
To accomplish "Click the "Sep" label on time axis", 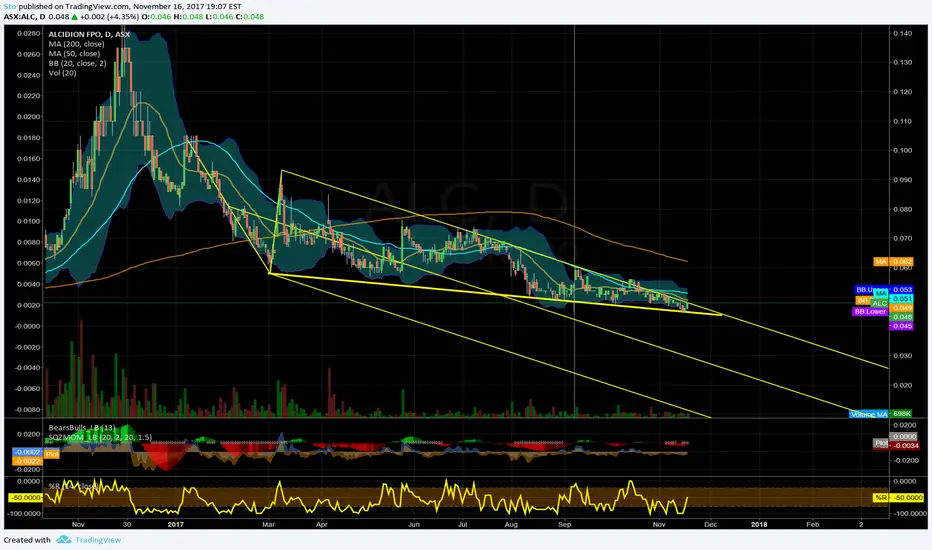I will 564,524.
